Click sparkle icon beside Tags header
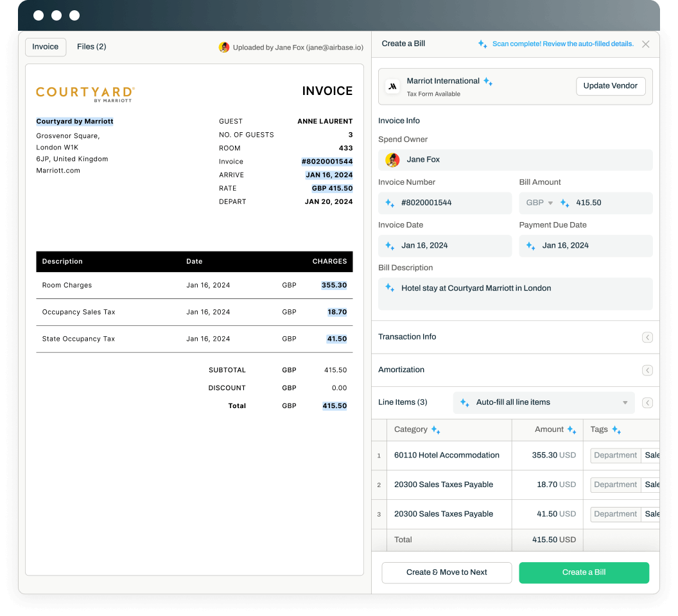Image resolution: width=678 pixels, height=616 pixels. click(x=616, y=430)
